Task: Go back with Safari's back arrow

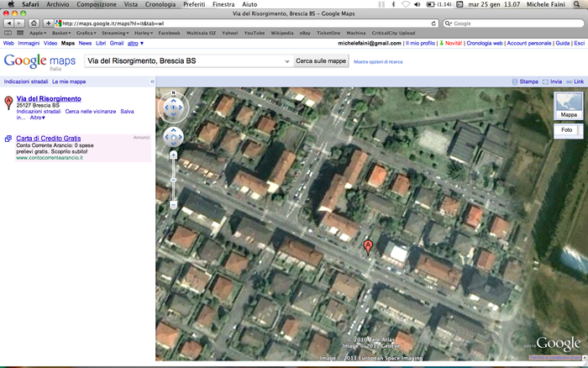Action: click(8, 24)
